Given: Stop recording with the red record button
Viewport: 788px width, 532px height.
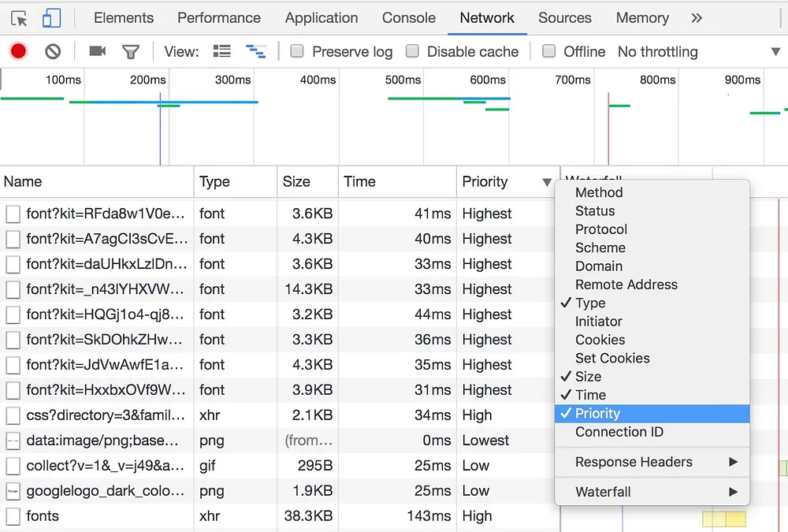Looking at the screenshot, I should tap(18, 52).
